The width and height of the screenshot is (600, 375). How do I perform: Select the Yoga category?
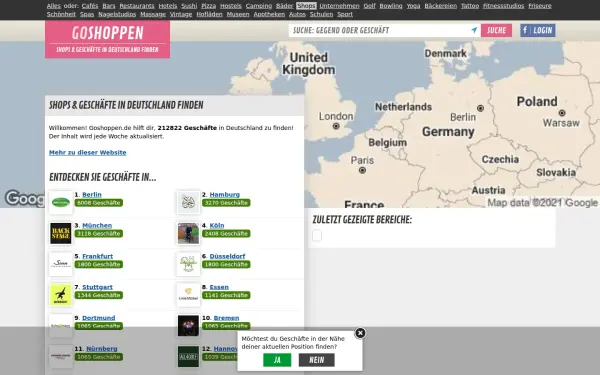[413, 6]
